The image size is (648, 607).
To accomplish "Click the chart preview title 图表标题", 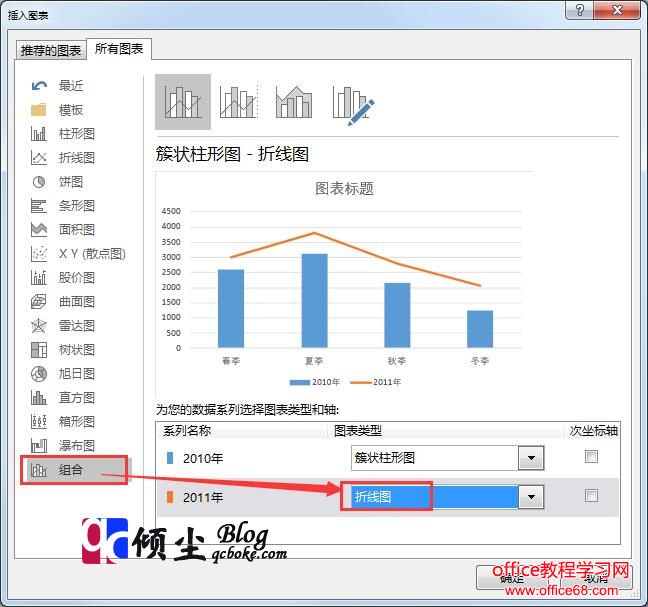I will pyautogui.click(x=344, y=188).
